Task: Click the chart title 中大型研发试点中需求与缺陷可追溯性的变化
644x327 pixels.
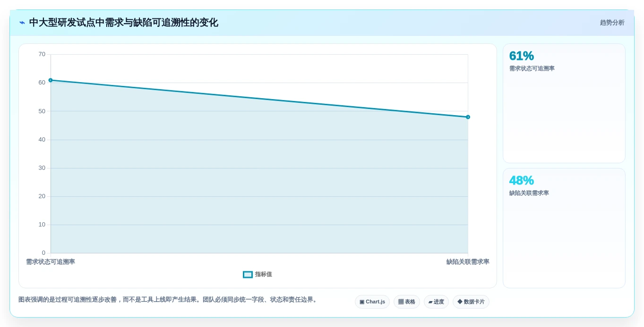Action: 124,23
